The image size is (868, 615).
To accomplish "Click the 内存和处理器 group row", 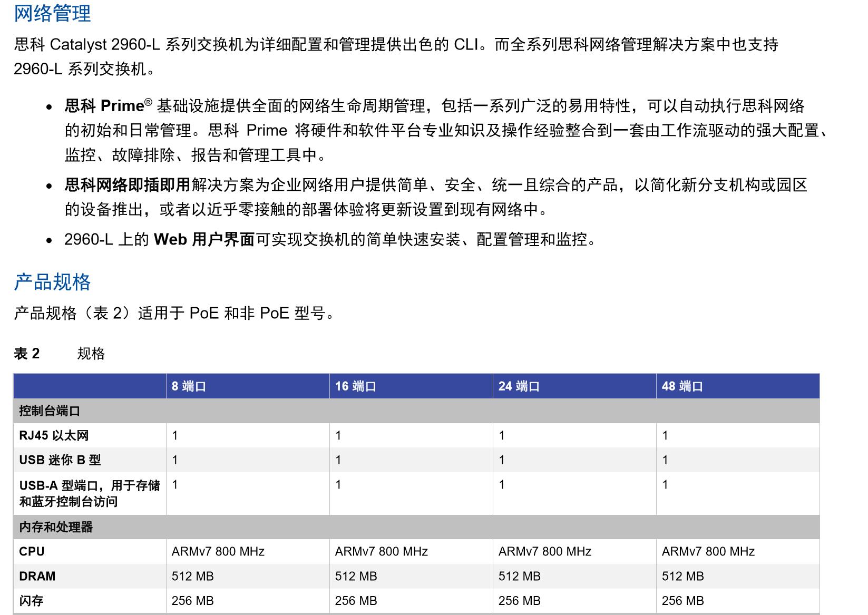I will pos(56,527).
